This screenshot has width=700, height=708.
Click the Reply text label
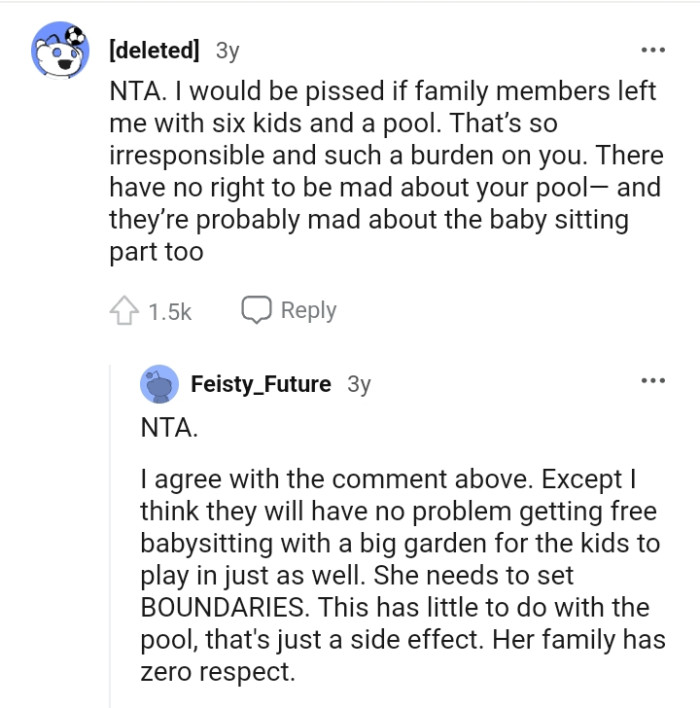pos(308,311)
